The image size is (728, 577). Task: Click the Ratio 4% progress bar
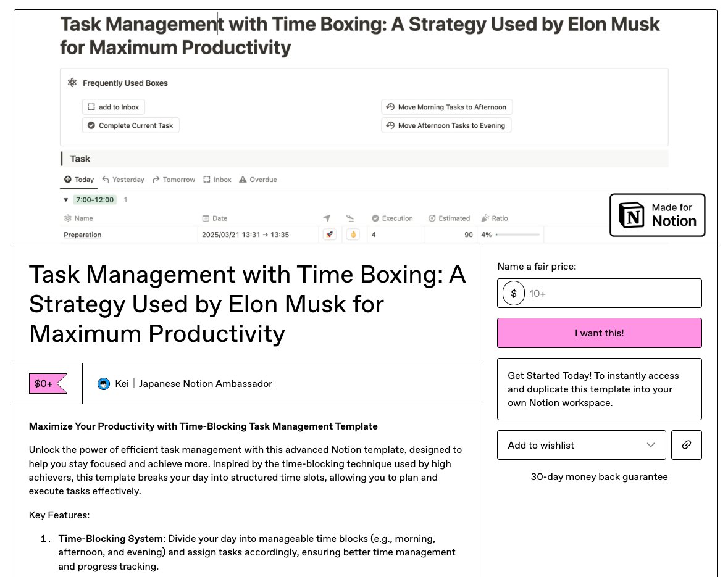(x=517, y=235)
